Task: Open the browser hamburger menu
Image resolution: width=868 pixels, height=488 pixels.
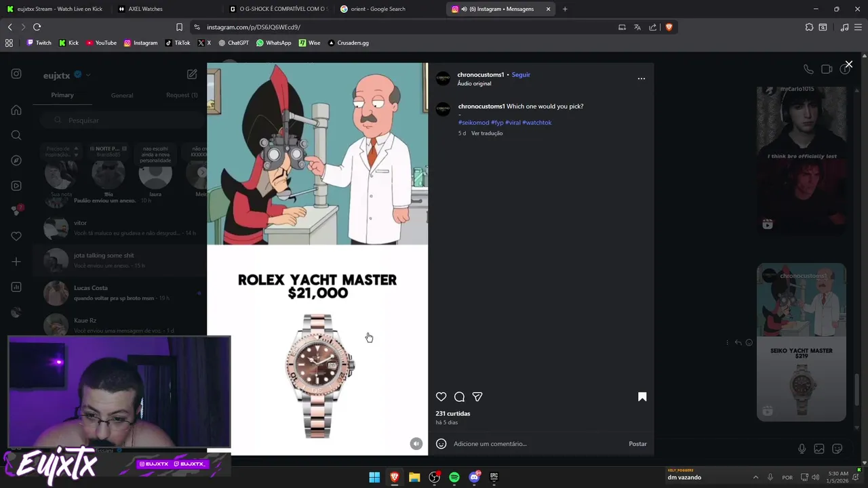Action: (859, 27)
